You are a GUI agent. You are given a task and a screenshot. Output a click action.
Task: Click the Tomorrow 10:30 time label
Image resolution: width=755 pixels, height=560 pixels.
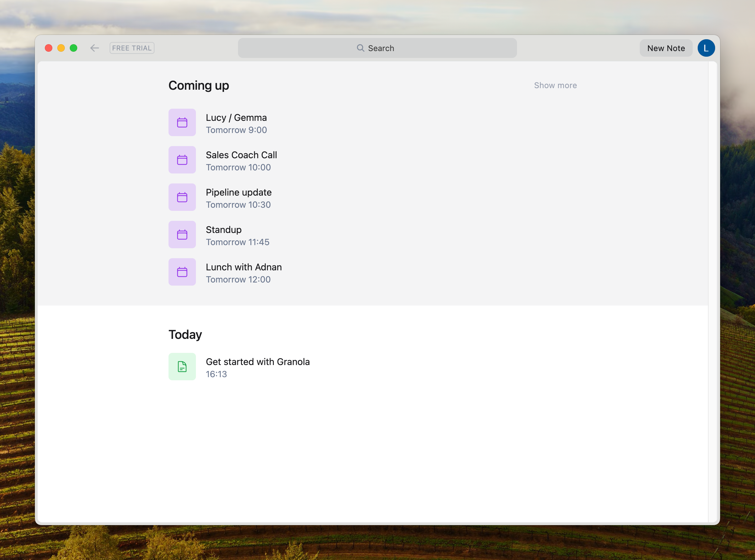tap(238, 205)
